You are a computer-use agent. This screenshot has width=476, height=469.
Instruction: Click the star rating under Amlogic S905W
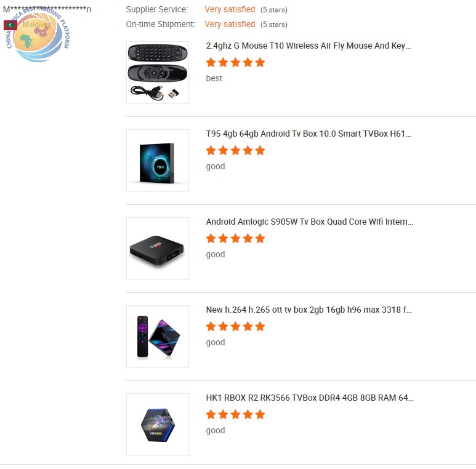click(x=235, y=238)
